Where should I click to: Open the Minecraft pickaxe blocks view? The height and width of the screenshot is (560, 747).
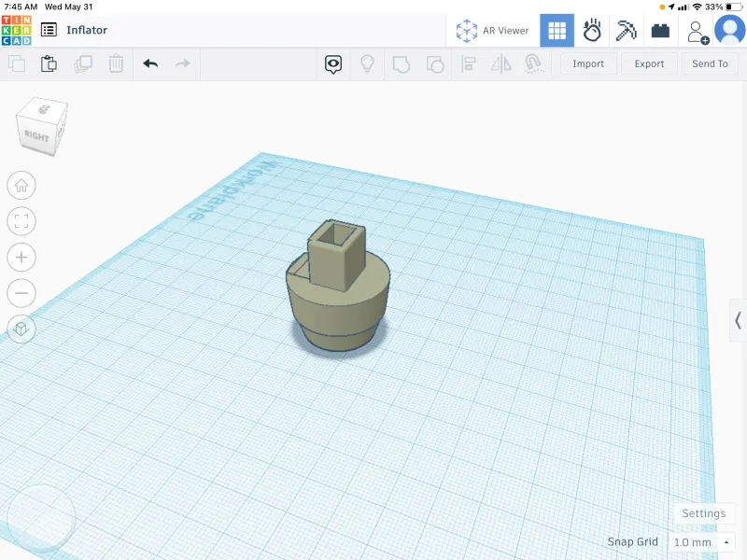(626, 31)
